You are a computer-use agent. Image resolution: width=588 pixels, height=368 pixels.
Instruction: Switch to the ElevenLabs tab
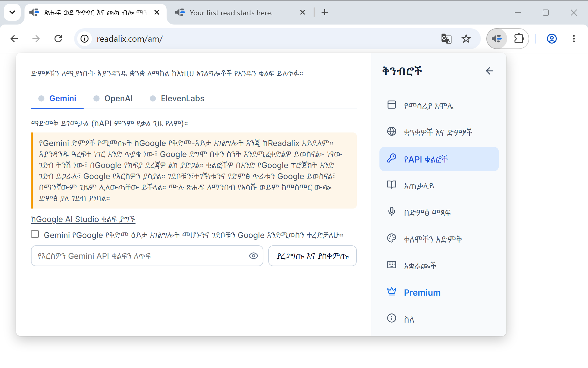tap(177, 98)
